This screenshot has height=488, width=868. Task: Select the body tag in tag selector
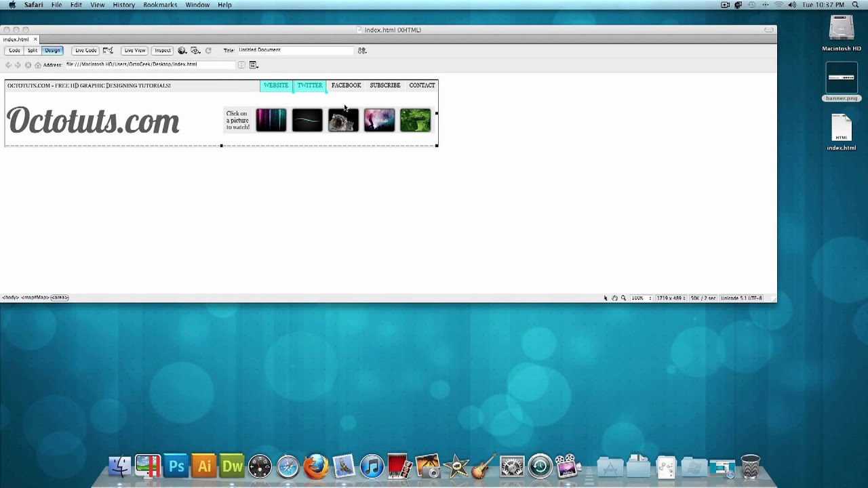click(9, 298)
